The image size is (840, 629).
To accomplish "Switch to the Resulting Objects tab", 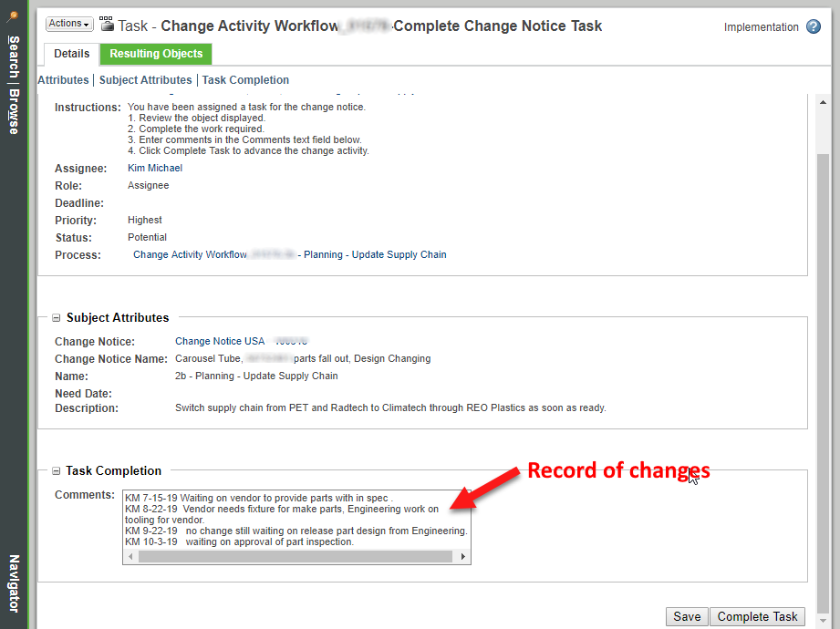I will pyautogui.click(x=155, y=54).
